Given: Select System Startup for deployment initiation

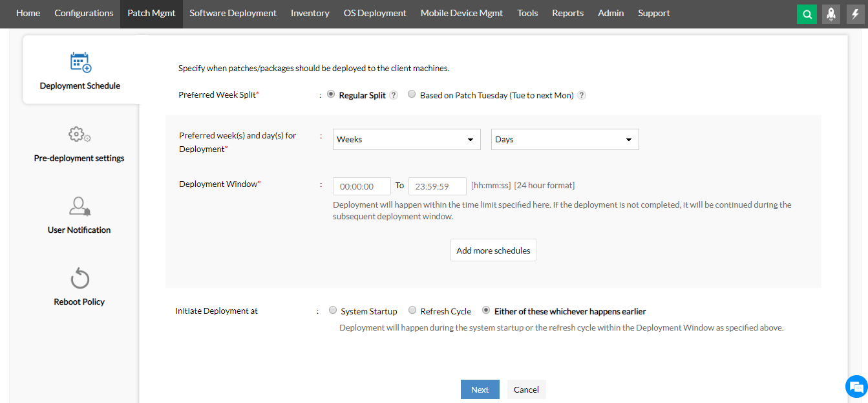Looking at the screenshot, I should coord(333,310).
